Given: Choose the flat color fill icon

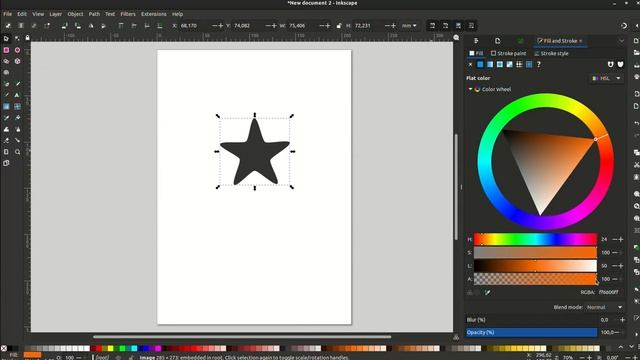Looking at the screenshot, I should (x=480, y=64).
